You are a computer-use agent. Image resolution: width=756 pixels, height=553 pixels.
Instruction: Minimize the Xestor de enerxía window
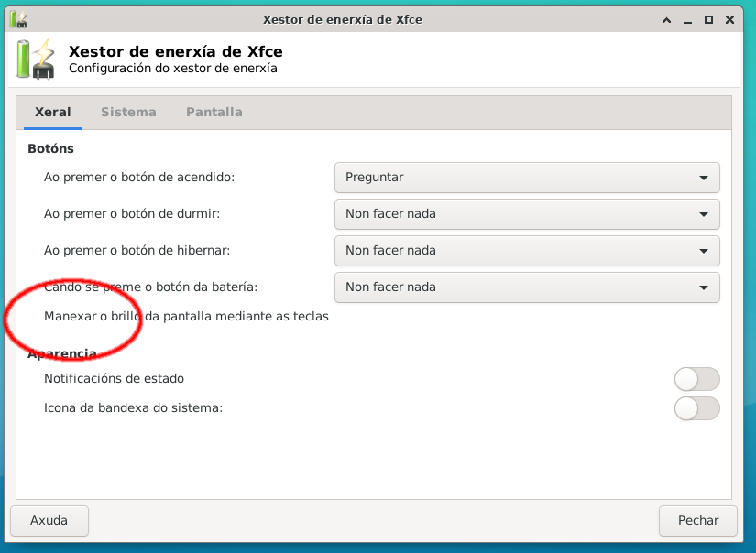click(687, 19)
